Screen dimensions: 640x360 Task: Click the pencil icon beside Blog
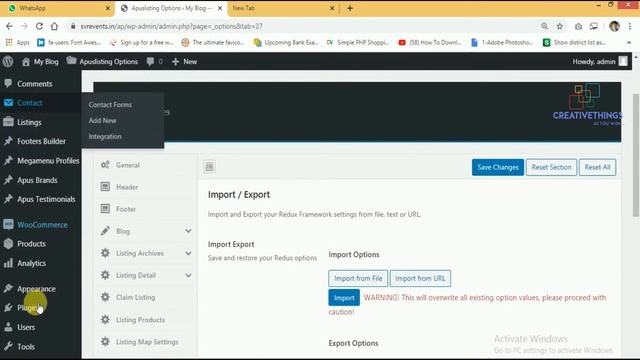(105, 231)
